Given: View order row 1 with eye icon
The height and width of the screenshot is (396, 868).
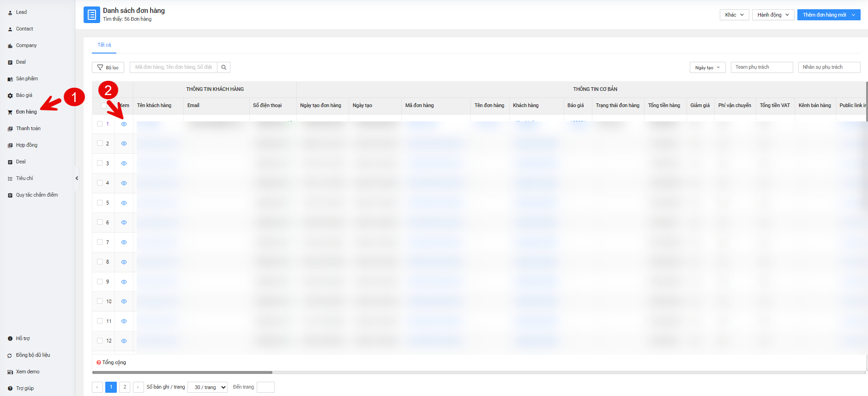Looking at the screenshot, I should (x=124, y=124).
